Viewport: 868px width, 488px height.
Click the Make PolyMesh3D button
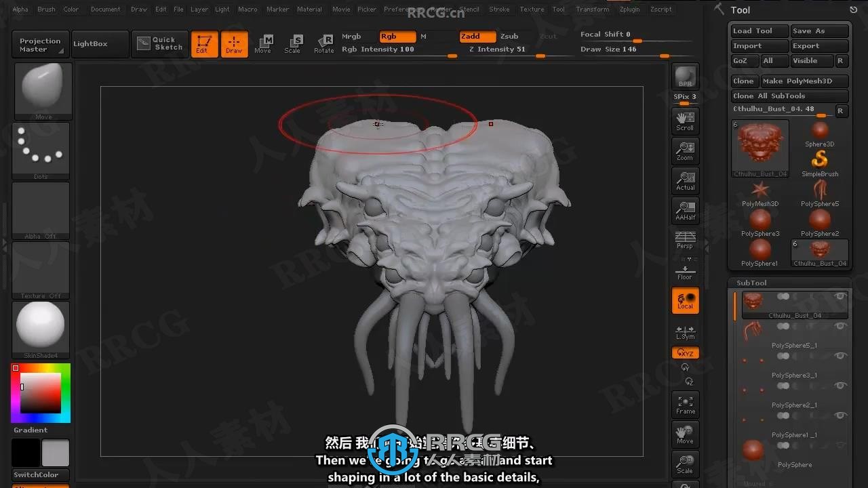805,81
